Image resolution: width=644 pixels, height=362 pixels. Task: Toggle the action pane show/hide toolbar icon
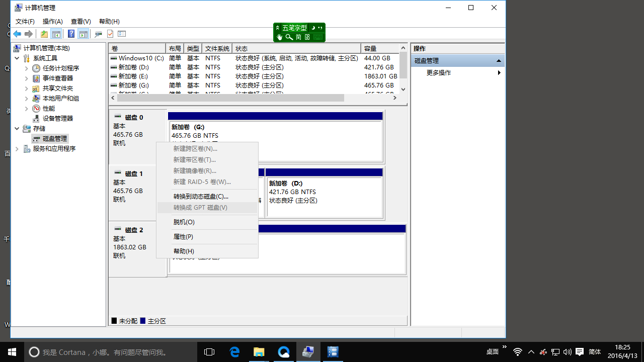coord(83,34)
